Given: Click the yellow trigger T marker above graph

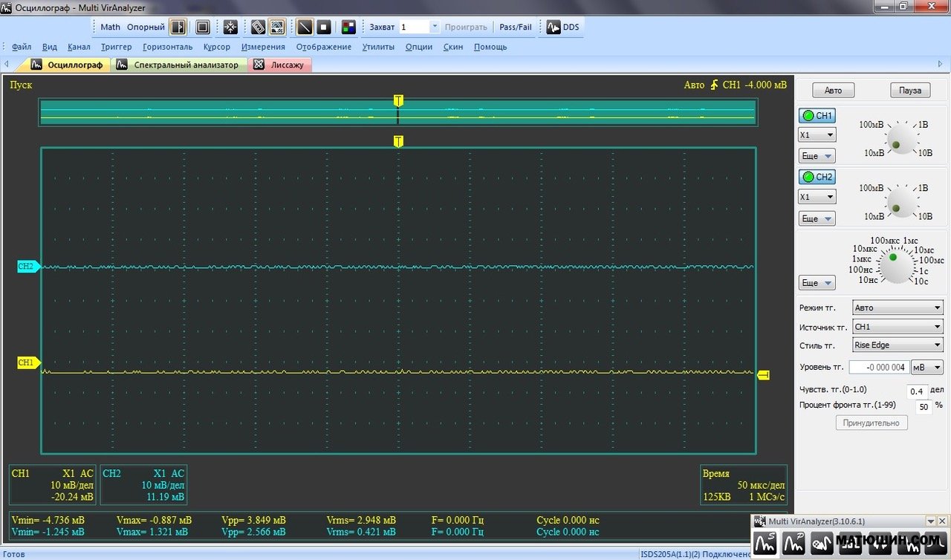Looking at the screenshot, I should tap(398, 141).
